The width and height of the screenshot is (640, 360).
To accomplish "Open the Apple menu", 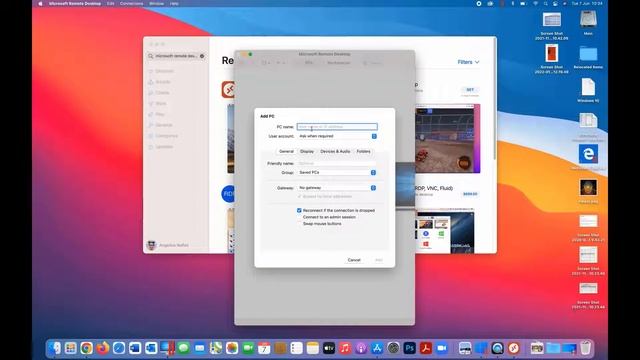I will 40,3.
